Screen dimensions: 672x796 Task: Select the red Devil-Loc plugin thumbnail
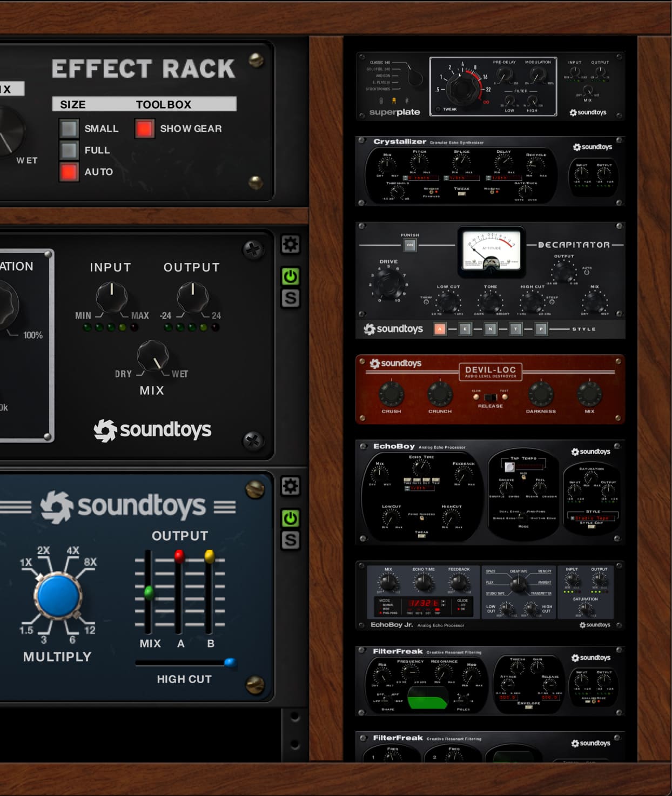click(490, 389)
